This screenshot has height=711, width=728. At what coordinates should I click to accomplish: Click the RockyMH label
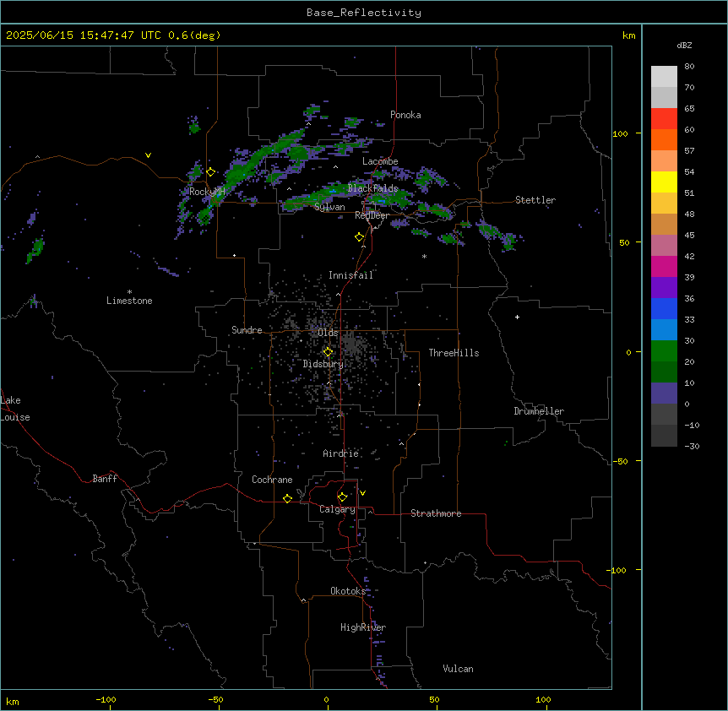pyautogui.click(x=207, y=192)
